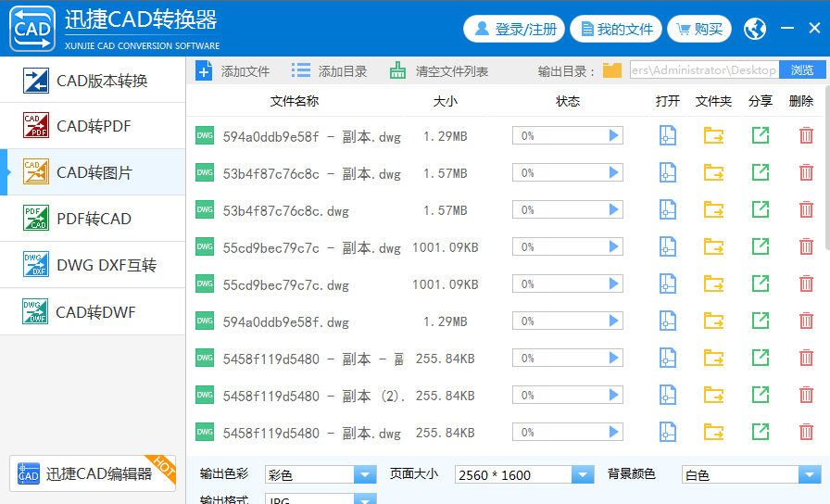Screen dimensions: 830x504
Task: Open 我的文件 in the title bar
Action: (x=616, y=29)
